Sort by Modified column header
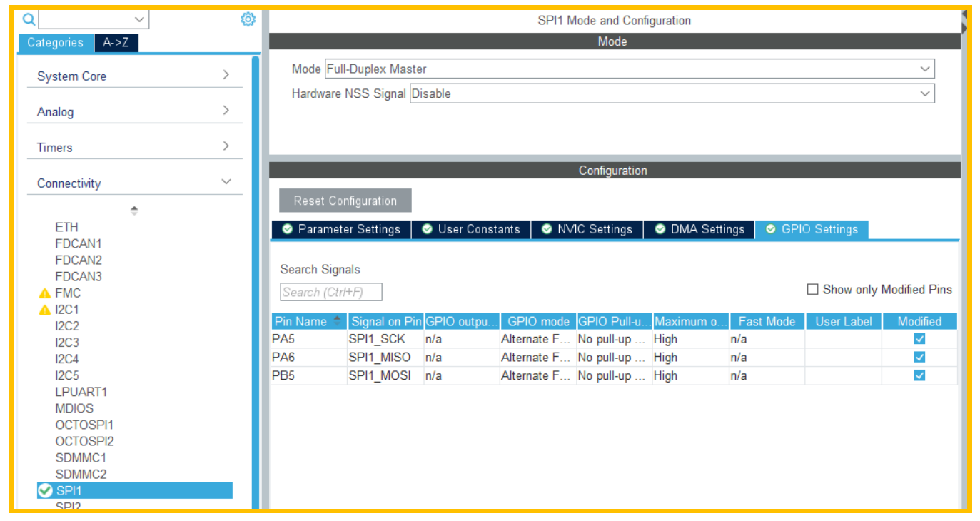Image resolution: width=980 pixels, height=521 pixels. [920, 321]
